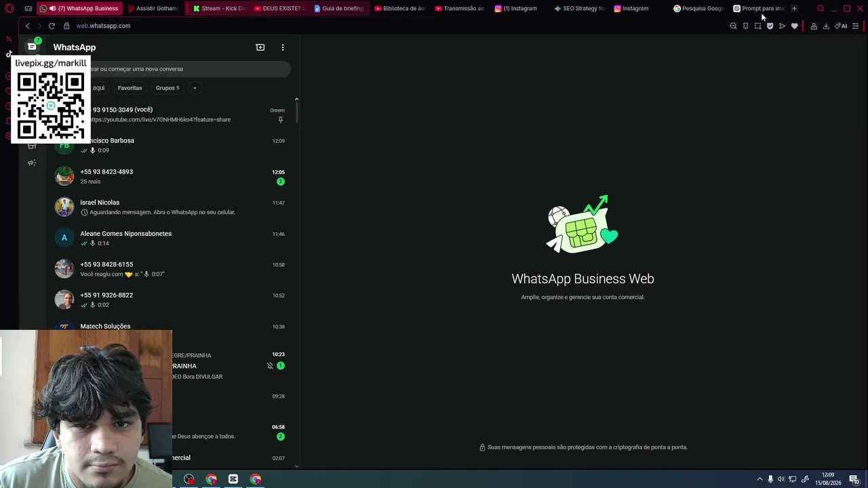Take a snapshot with the capture icon

757,26
